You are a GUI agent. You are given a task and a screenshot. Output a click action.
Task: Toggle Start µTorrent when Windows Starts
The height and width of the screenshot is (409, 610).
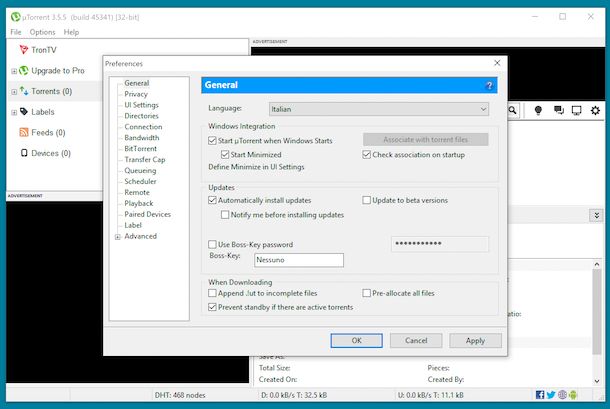pos(212,140)
